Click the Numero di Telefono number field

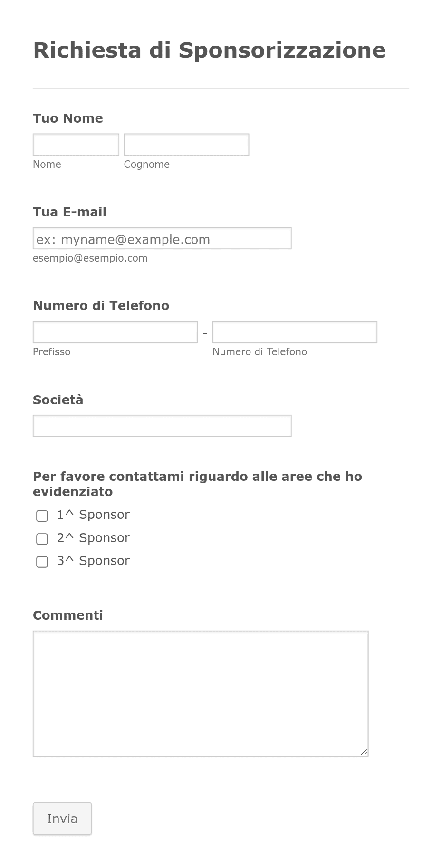295,332
